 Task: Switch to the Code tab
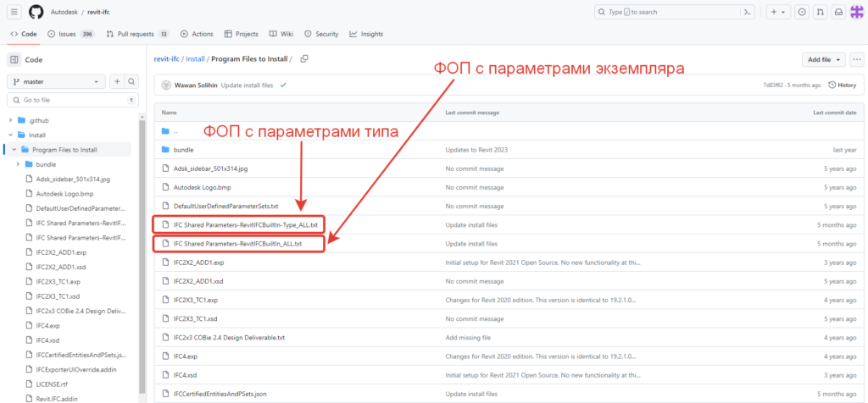pos(24,34)
